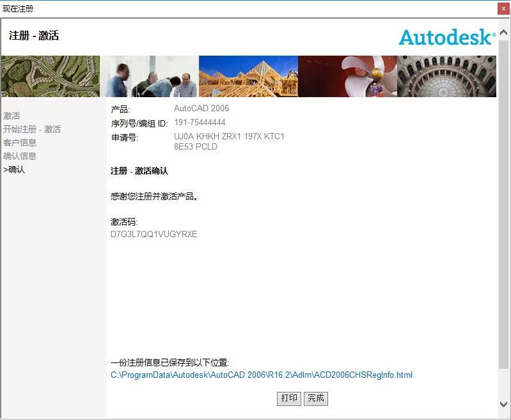This screenshot has width=511, height=420.
Task: Click the activation code D7G3L7QQ1VUGYRXE
Action: (154, 234)
